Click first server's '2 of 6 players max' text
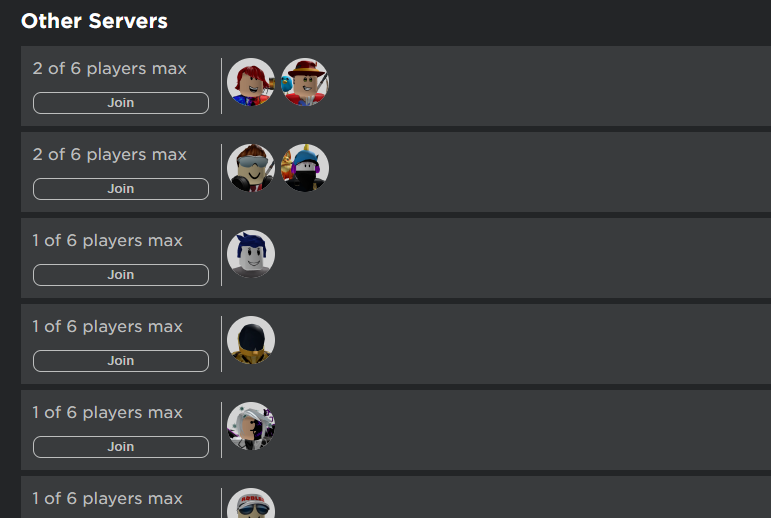The height and width of the screenshot is (518, 771). pos(110,68)
